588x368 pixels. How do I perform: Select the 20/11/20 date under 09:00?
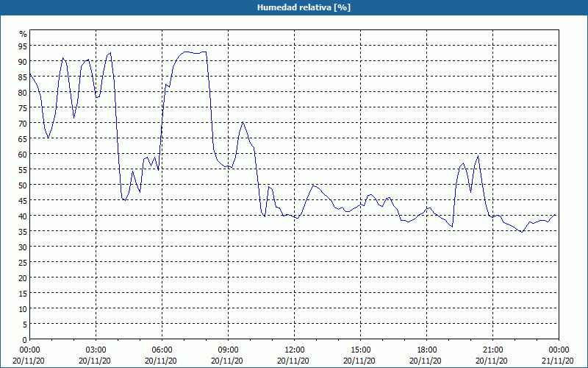[x=227, y=361]
